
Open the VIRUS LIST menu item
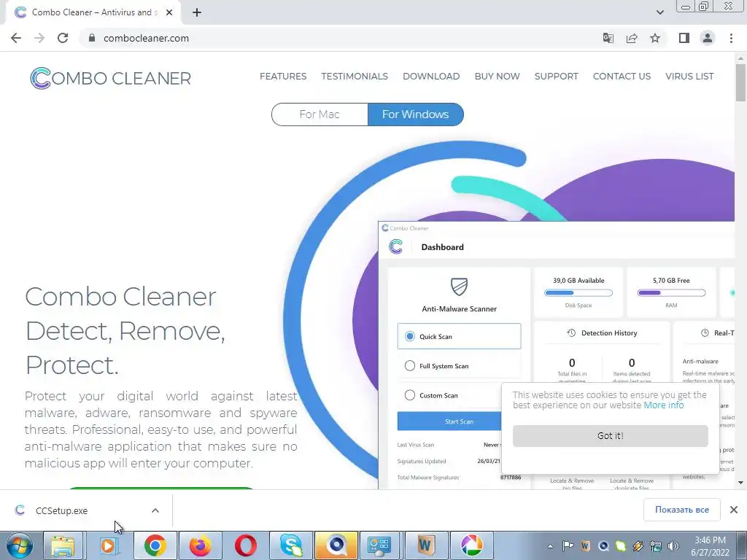689,76
